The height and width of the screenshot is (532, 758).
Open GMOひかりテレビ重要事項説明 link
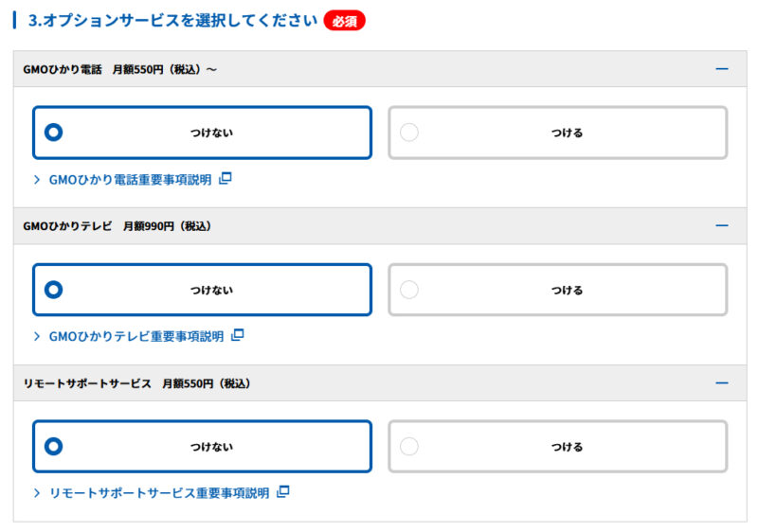coord(136,336)
